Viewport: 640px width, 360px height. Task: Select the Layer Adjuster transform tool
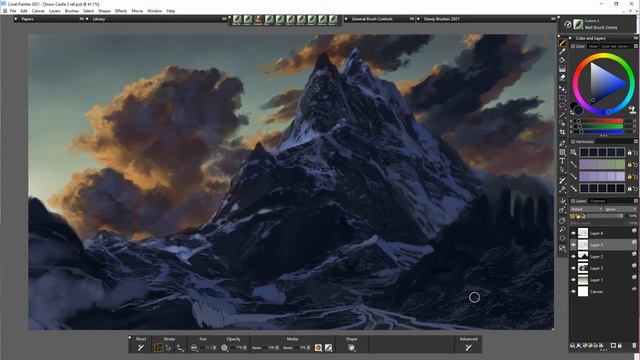tap(562, 89)
